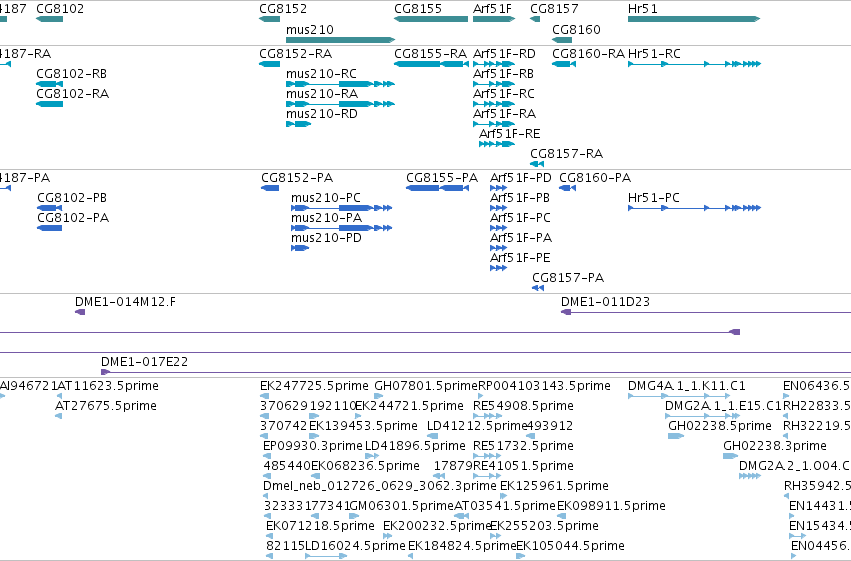Click the GH07801.5prime EST label
Screen dimensions: 851x561
(426, 386)
